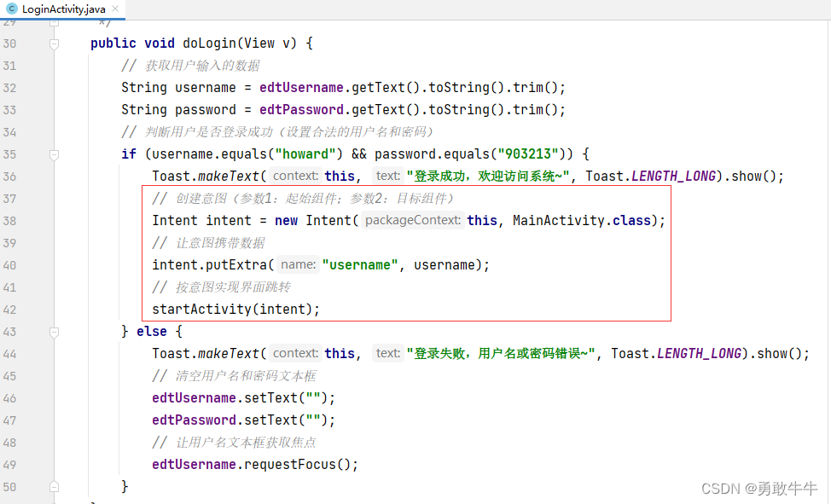The height and width of the screenshot is (504, 831).
Task: Click Toast.LENGTH_LONG constant on line 44
Action: (676, 354)
